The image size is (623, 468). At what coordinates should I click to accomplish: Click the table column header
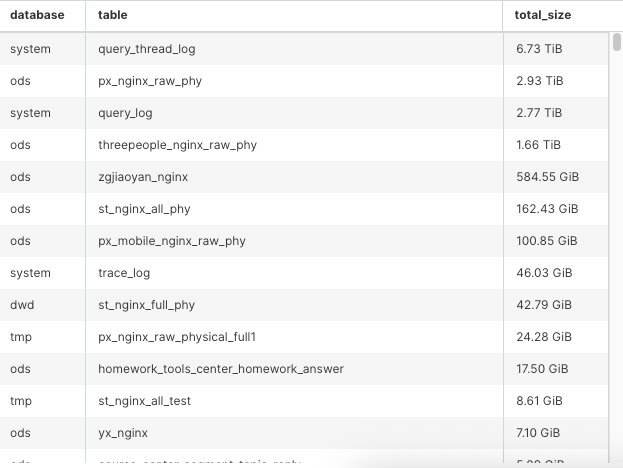[x=113, y=16]
